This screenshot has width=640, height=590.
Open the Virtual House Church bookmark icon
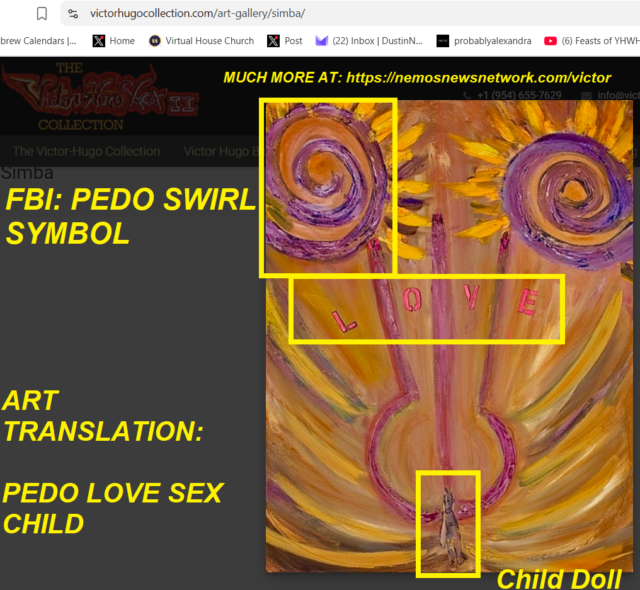[x=155, y=41]
